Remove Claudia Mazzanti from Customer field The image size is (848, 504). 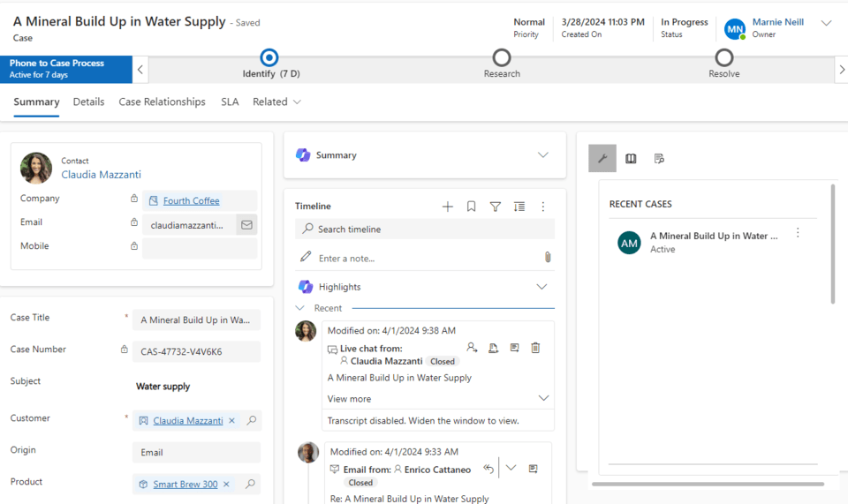pos(232,421)
